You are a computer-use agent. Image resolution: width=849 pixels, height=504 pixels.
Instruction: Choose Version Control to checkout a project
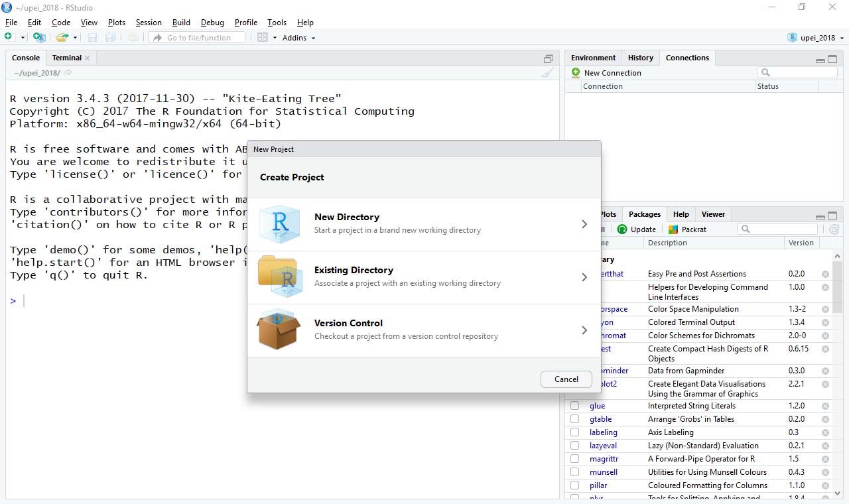424,330
